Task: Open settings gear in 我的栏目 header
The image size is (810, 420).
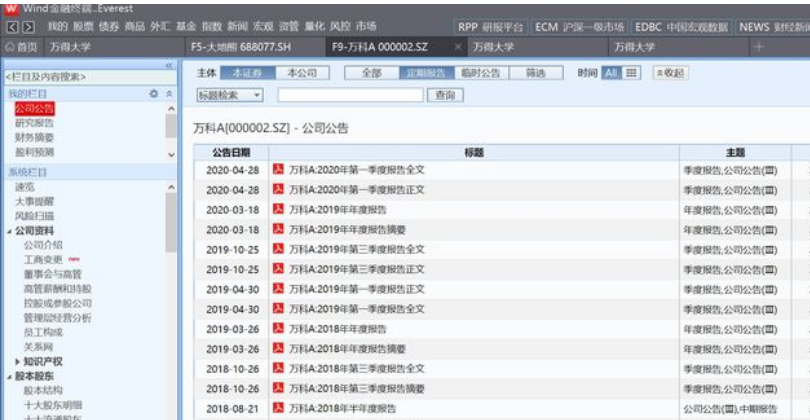Action: click(153, 94)
